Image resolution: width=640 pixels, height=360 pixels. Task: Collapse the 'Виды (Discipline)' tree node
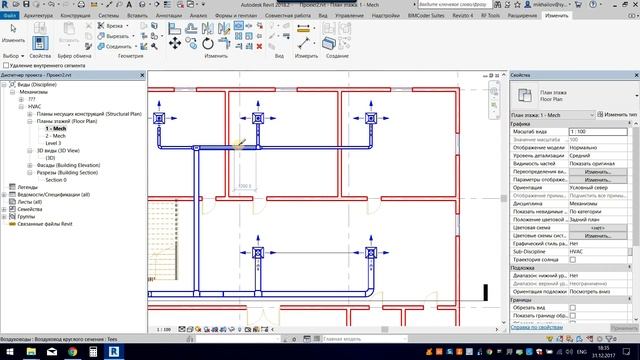[4, 84]
